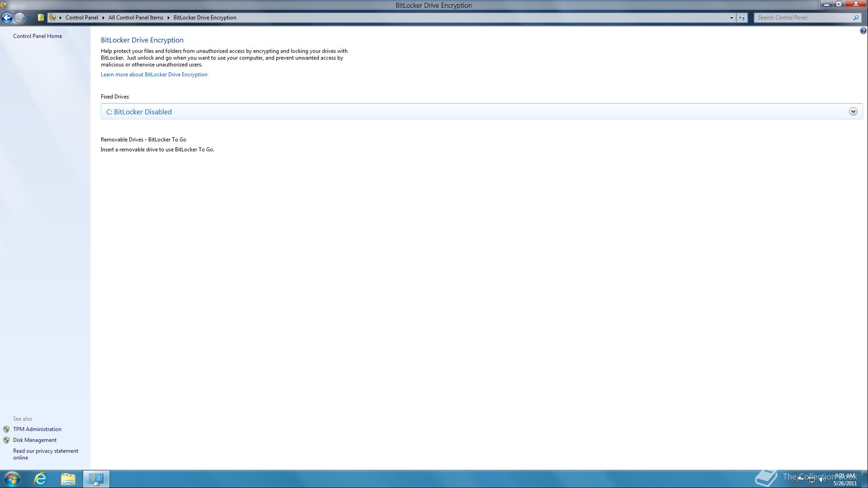Click shield icon beside Disk Management
The image size is (868, 488).
tap(6, 440)
